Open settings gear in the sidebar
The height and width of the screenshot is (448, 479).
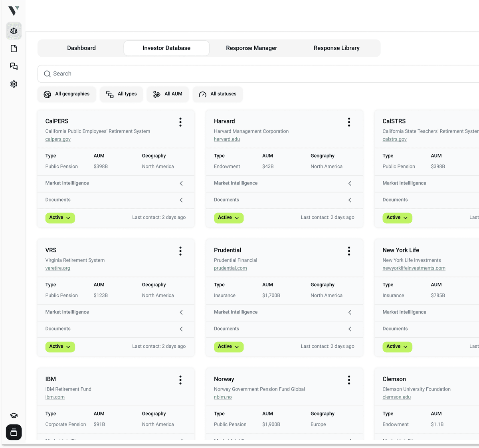[x=14, y=84]
